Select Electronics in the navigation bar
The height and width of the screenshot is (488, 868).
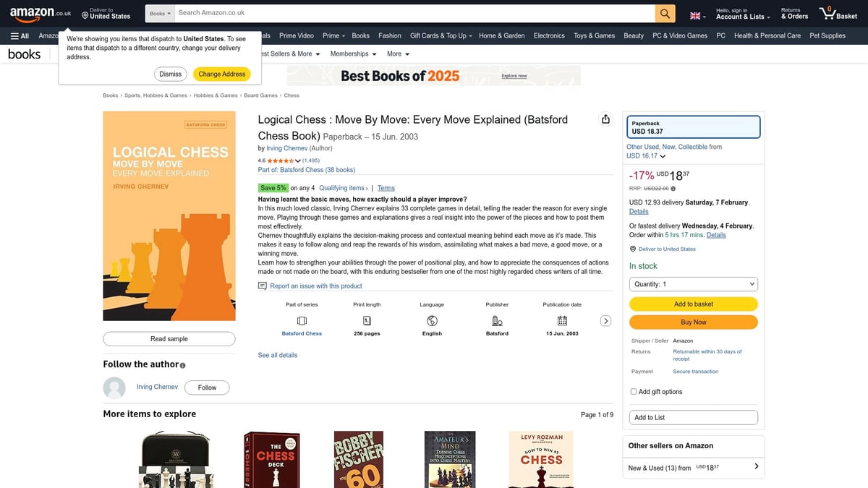[x=549, y=35]
